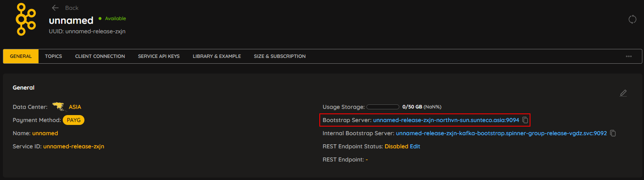Open the Client Connection tab
The height and width of the screenshot is (180, 644).
click(100, 56)
